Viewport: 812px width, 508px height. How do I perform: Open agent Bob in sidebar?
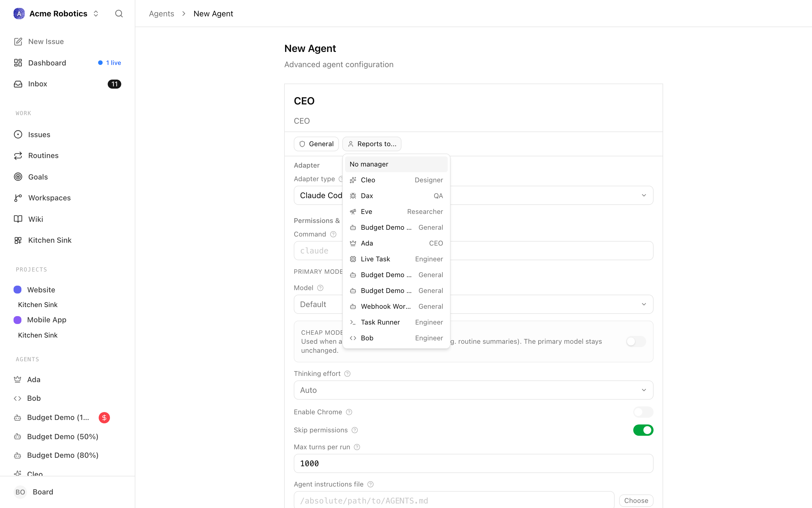tap(67, 398)
